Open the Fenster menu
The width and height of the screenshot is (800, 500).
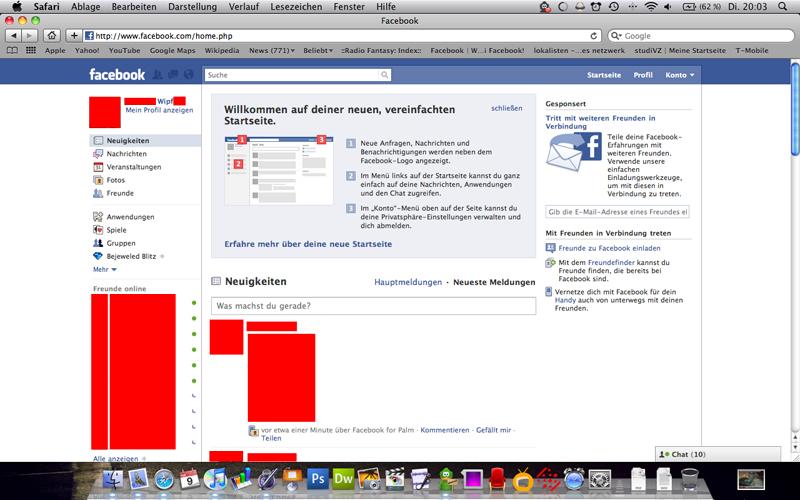(349, 7)
